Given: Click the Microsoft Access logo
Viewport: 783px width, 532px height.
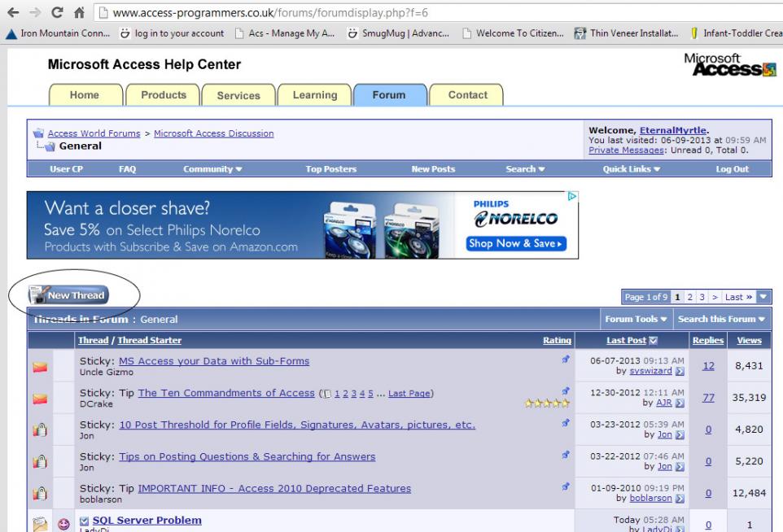Looking at the screenshot, I should [729, 65].
